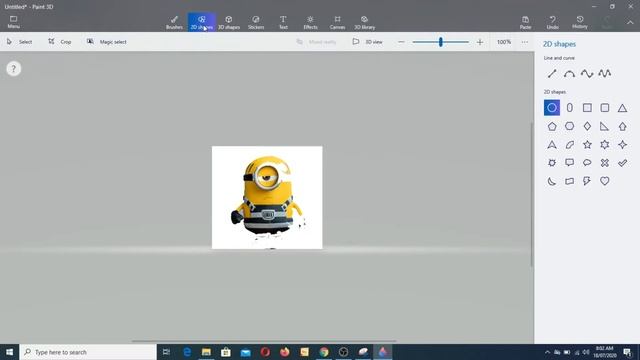
Task: Select the straight Line tool
Action: 552,73
